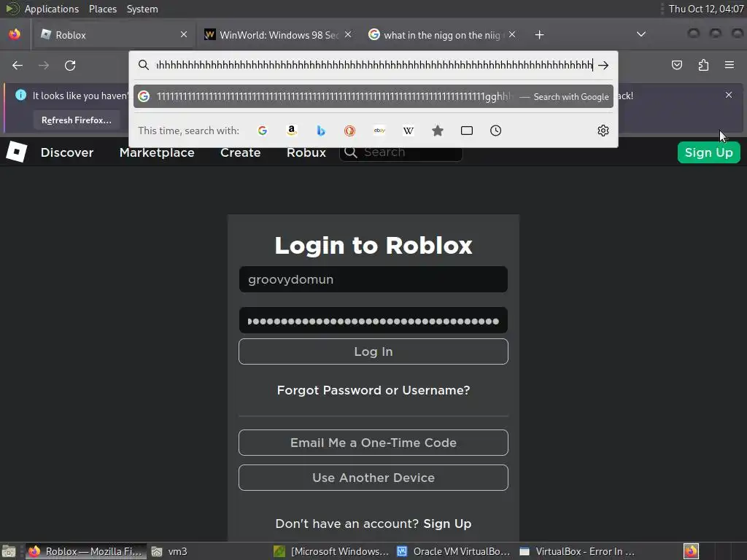Open a new tab with plus icon
The height and width of the screenshot is (560, 747).
point(539,35)
